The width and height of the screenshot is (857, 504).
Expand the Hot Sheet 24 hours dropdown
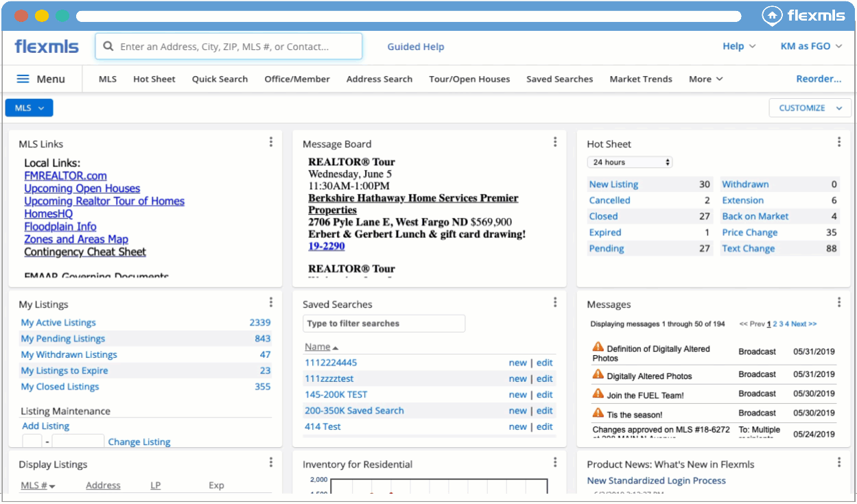629,163
